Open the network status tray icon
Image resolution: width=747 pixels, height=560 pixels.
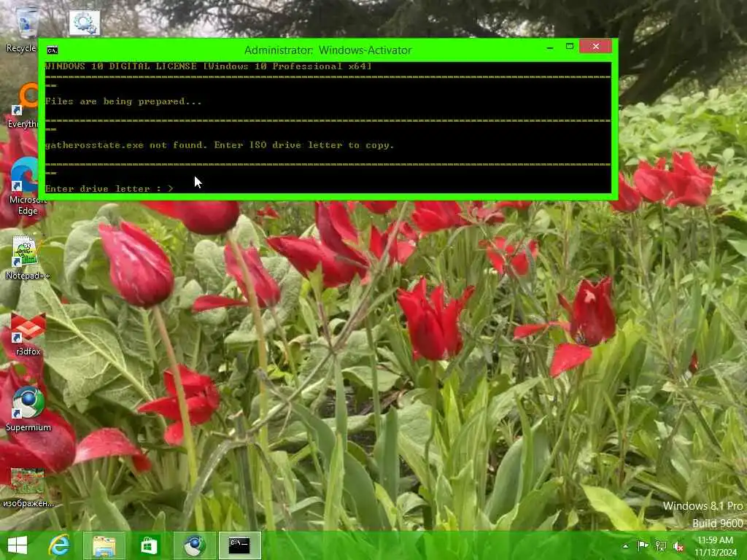tap(661, 545)
